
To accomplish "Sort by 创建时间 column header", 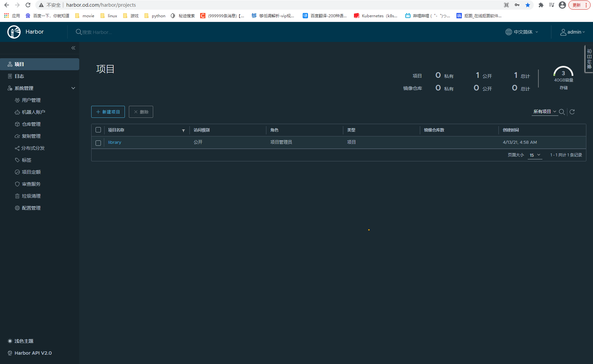I will pos(511,130).
